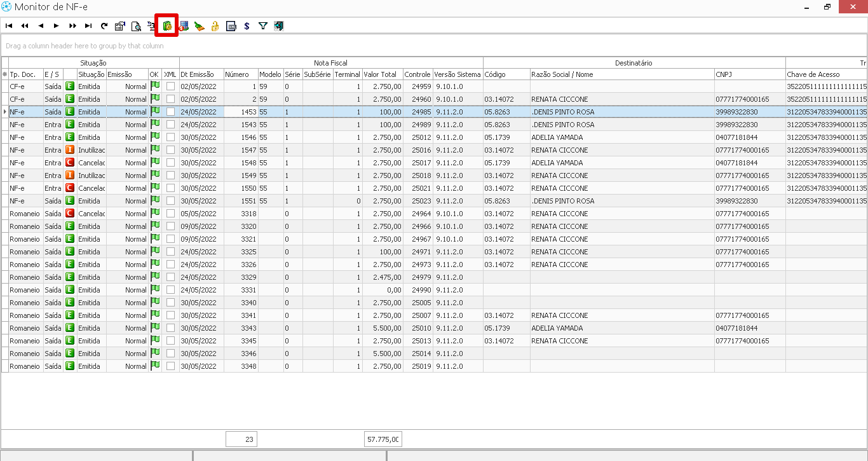Screen dimensions: 868x461
Task: Select the row with control 25012
Action: (x=434, y=137)
